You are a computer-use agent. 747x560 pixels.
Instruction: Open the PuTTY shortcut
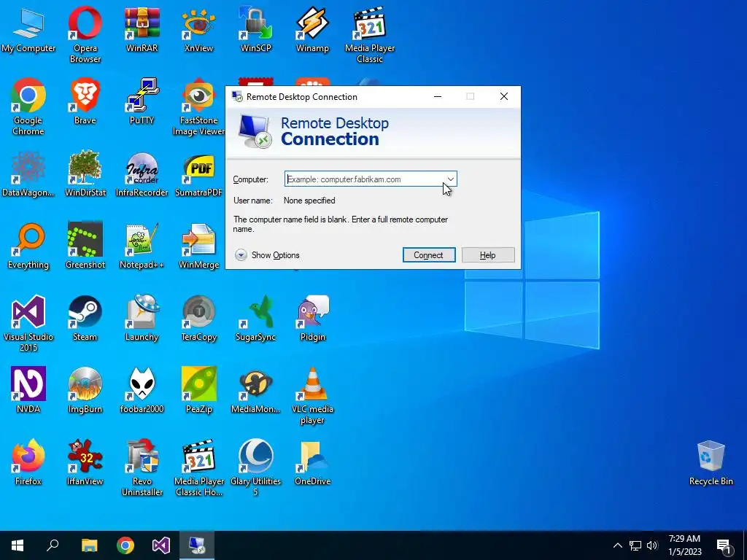point(142,102)
